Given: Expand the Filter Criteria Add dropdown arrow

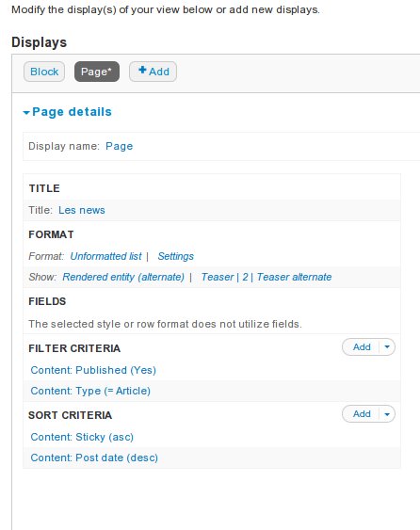Looking at the screenshot, I should point(387,347).
